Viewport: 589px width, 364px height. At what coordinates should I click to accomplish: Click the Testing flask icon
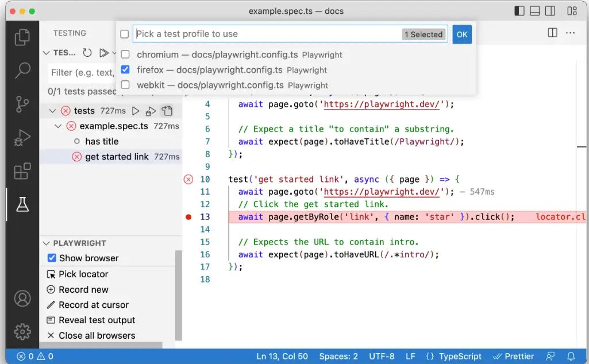[x=22, y=204]
